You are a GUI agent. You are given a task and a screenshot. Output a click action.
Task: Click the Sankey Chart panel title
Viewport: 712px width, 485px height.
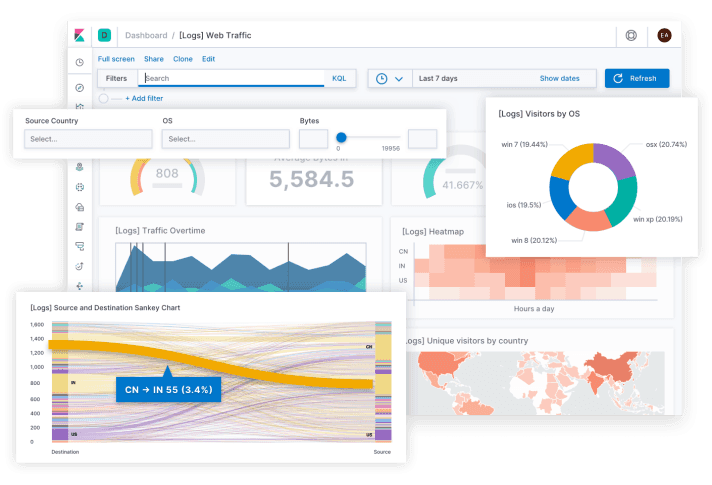point(105,308)
